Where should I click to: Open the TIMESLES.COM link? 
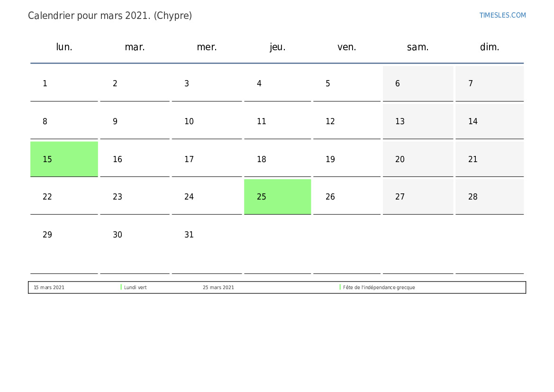[502, 15]
